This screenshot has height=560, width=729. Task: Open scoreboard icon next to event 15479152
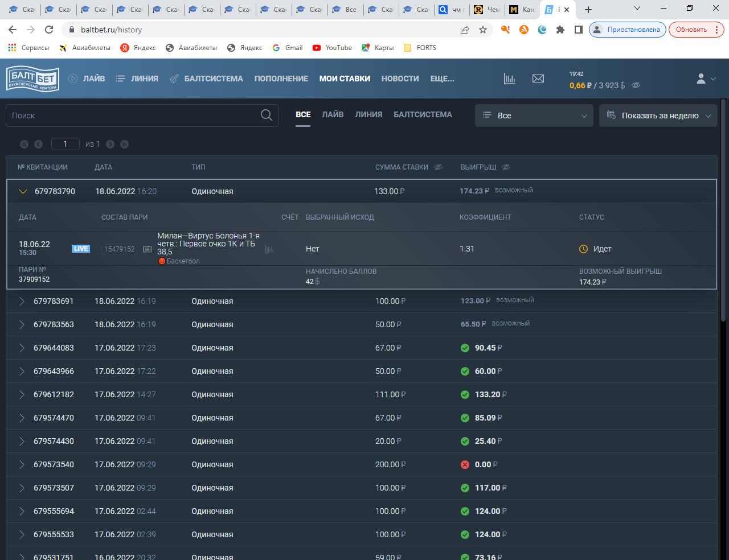147,249
